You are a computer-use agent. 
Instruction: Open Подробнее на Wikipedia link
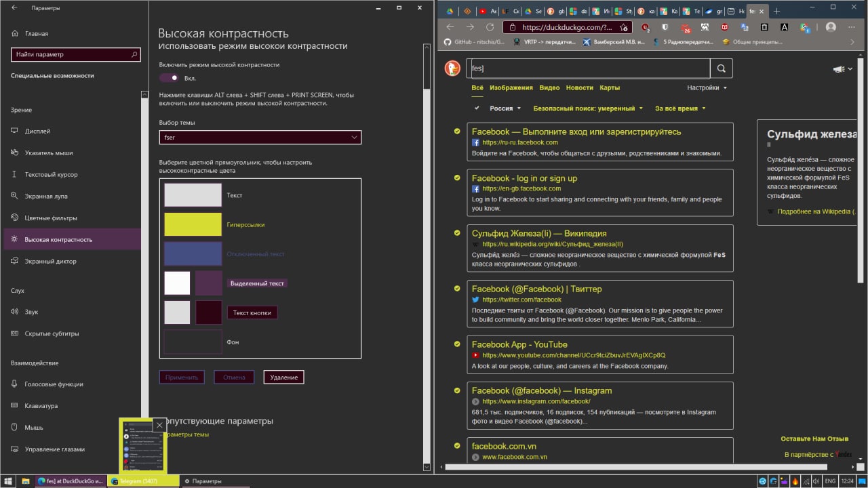pyautogui.click(x=816, y=211)
